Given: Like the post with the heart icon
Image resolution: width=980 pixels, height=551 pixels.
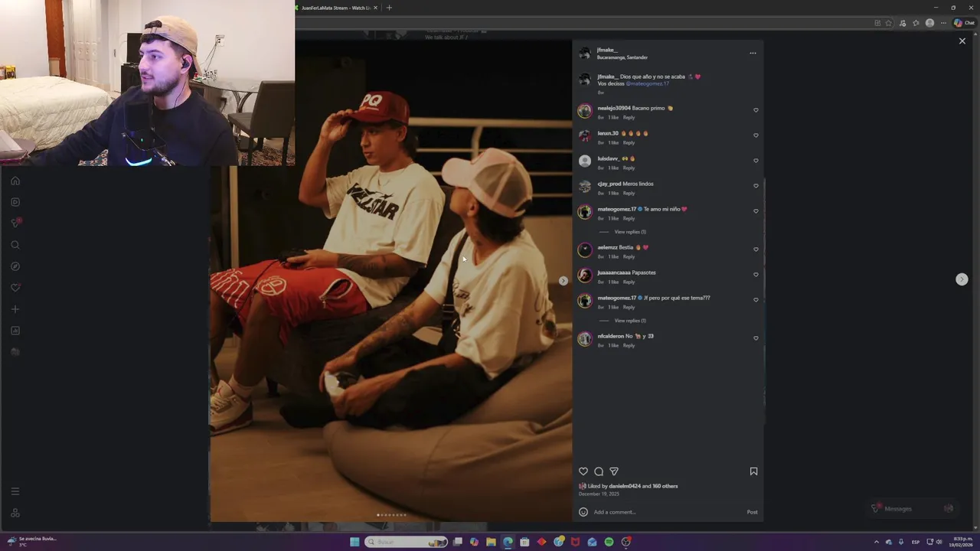Looking at the screenshot, I should [x=583, y=471].
